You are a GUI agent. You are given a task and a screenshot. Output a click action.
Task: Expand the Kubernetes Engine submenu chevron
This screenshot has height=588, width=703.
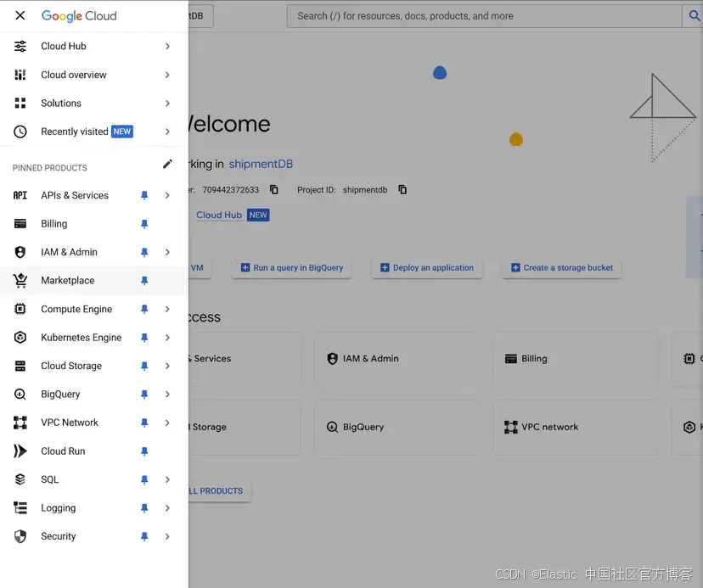tap(167, 338)
